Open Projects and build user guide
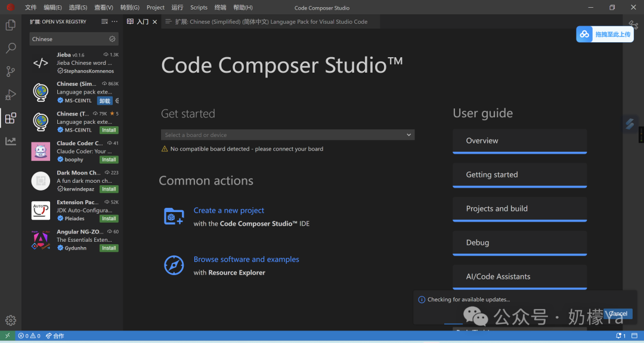 519,209
